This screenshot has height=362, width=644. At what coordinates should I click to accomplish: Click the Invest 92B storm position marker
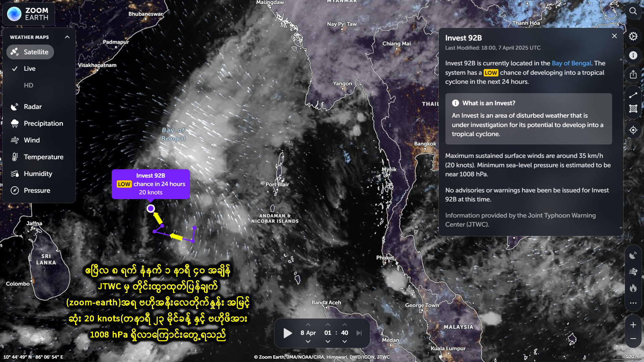pos(151,208)
